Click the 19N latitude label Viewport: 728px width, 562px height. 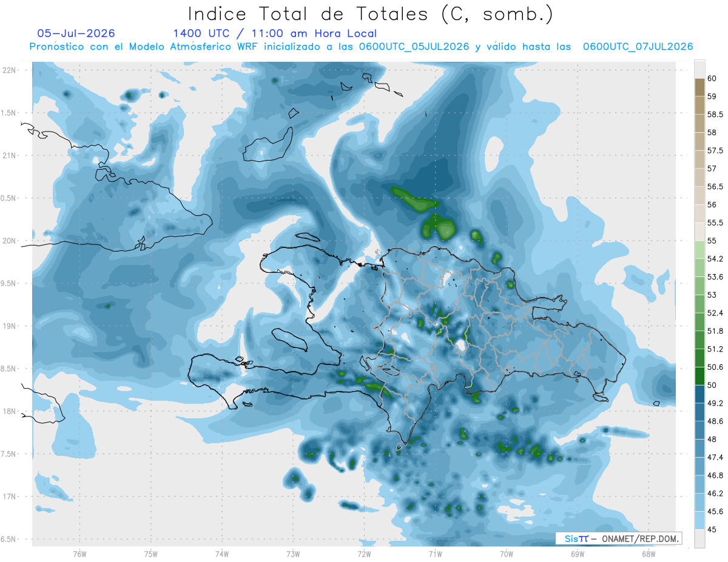(9, 326)
